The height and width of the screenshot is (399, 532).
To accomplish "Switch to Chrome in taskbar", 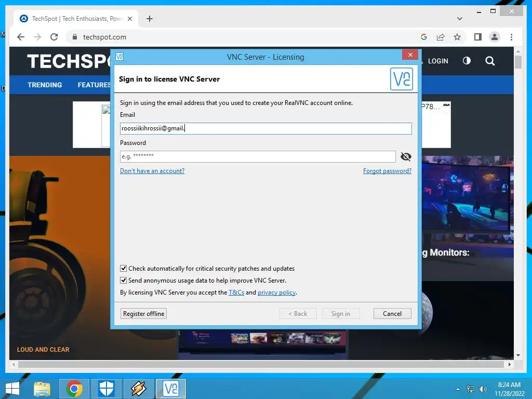I will (74, 389).
